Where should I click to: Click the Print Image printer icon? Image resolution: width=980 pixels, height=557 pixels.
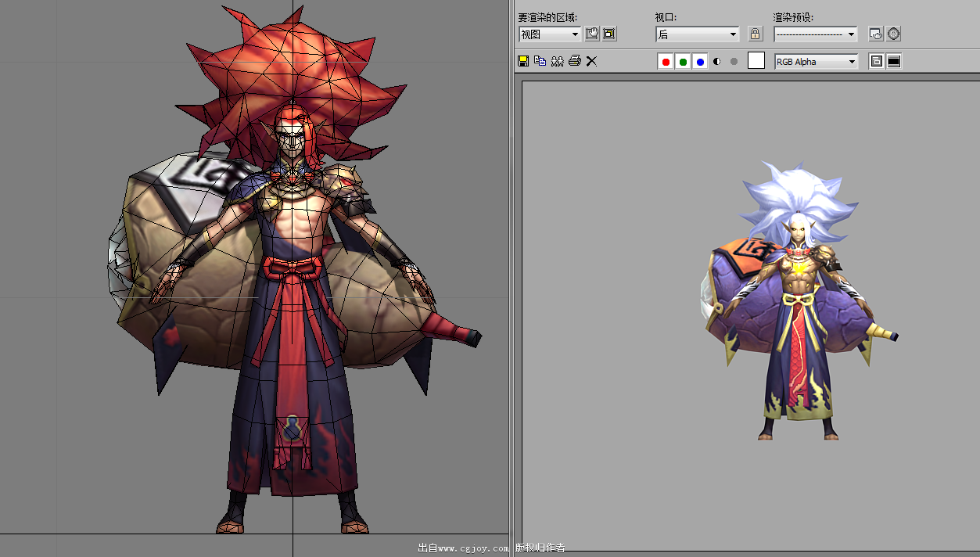coord(574,61)
